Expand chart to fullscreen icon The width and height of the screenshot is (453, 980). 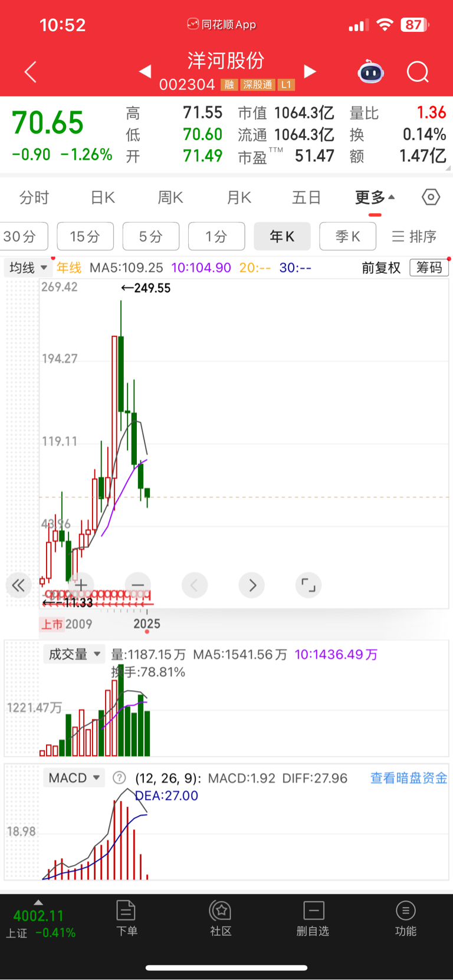pyautogui.click(x=308, y=585)
